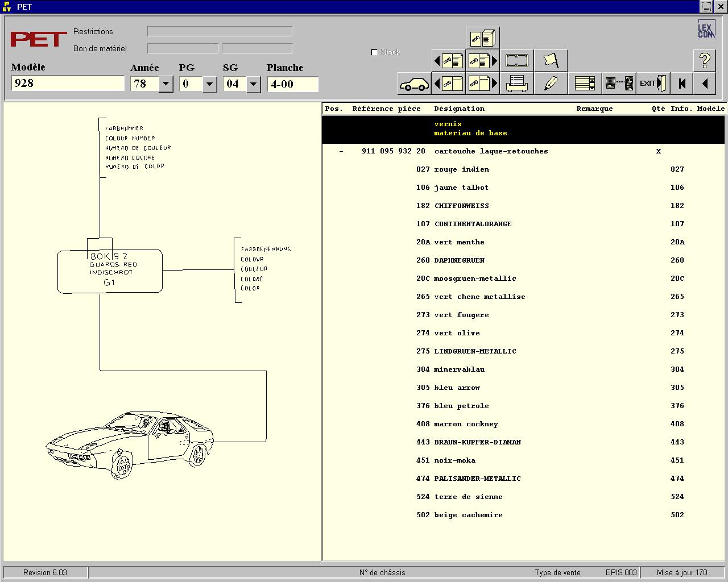Click the first Bon de matériel field
The height and width of the screenshot is (582, 728).
coord(183,48)
